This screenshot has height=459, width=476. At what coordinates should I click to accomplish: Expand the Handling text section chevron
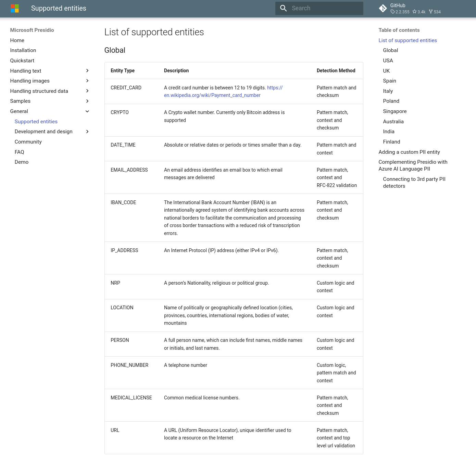(87, 71)
